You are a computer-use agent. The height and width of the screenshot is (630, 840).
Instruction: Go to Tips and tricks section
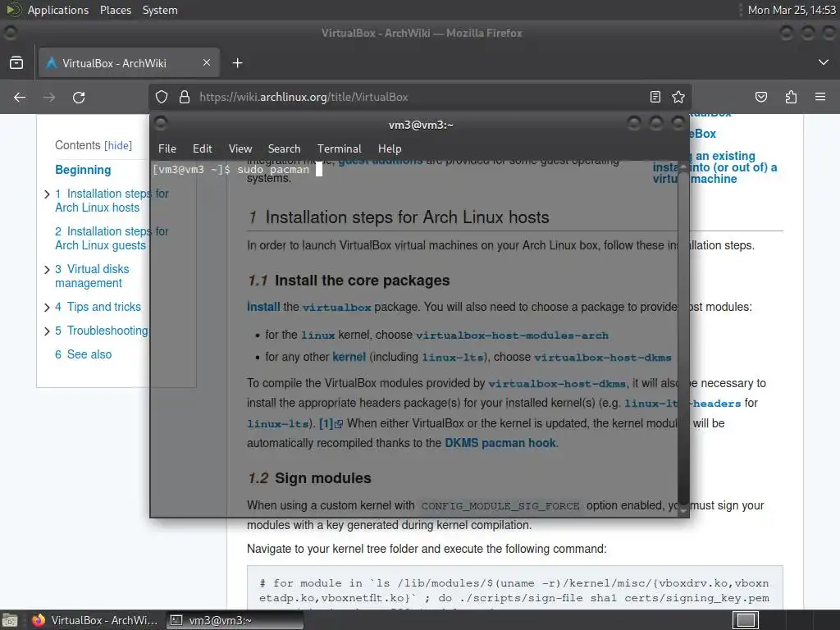98,307
